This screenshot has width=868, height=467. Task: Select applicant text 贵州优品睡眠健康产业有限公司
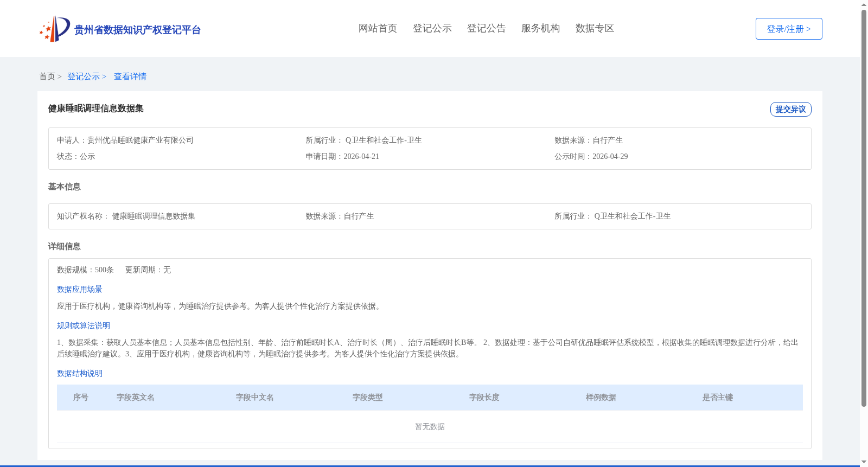pyautogui.click(x=141, y=140)
